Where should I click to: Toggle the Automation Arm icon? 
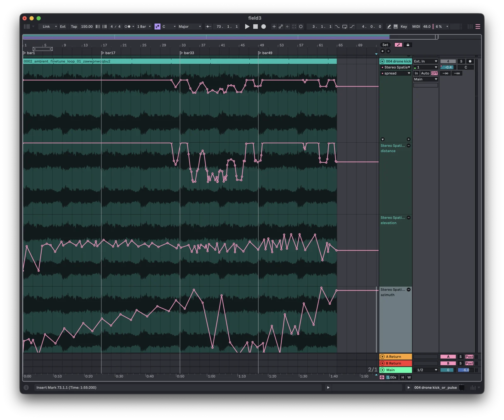(x=281, y=26)
